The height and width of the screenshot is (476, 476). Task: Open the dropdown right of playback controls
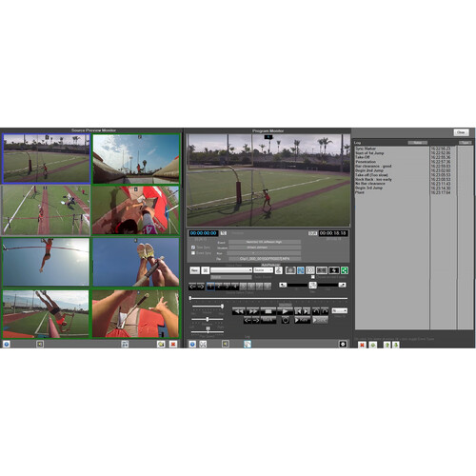coord(340,310)
